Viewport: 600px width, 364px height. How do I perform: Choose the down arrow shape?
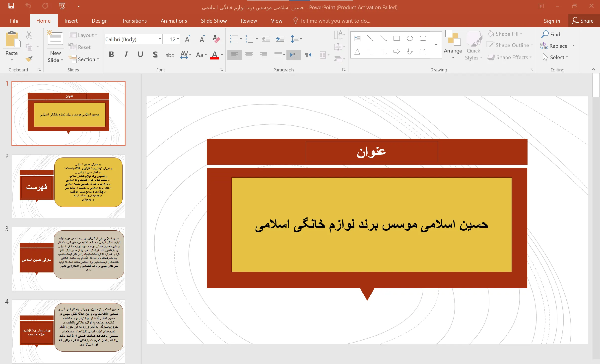[x=410, y=52]
